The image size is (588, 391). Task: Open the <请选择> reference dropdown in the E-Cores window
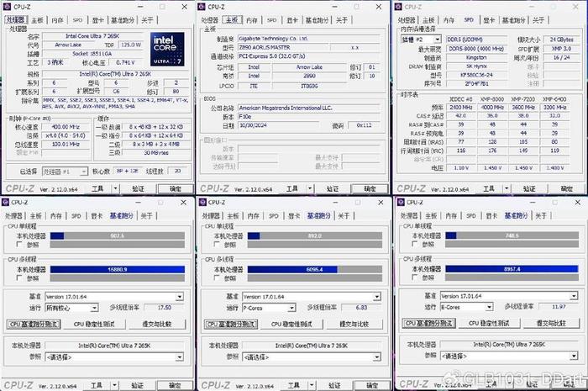[574, 356]
